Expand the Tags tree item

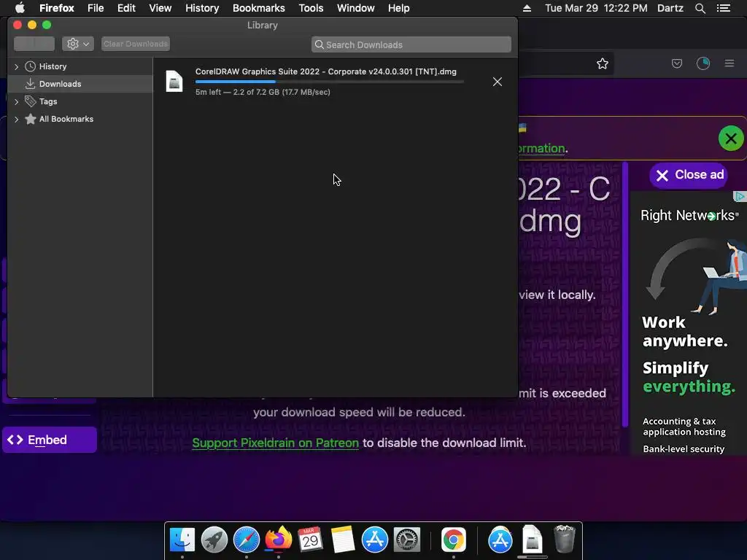17,101
